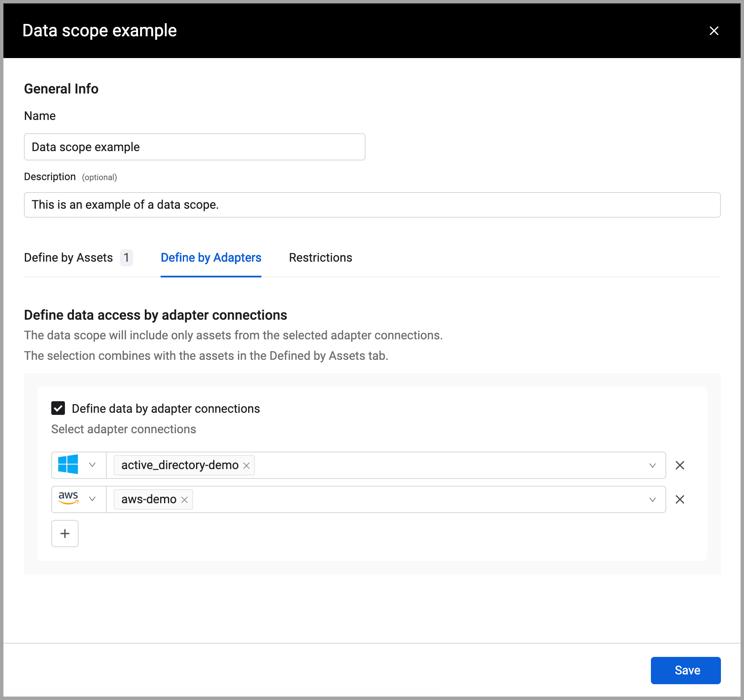Open the AWS adapter type dropdown
744x700 pixels.
pyautogui.click(x=92, y=499)
